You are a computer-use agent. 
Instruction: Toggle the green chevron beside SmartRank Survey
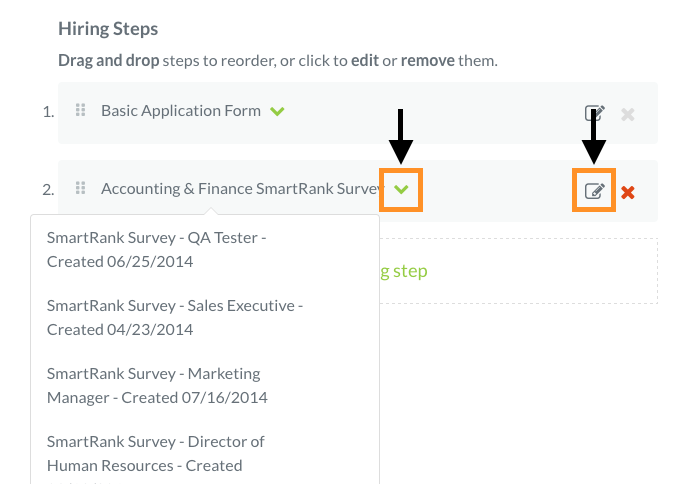401,190
